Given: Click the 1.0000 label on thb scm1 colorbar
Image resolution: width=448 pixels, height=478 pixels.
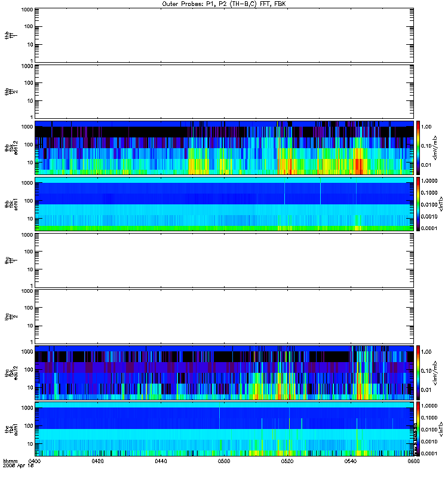Looking at the screenshot, I should pyautogui.click(x=429, y=181).
